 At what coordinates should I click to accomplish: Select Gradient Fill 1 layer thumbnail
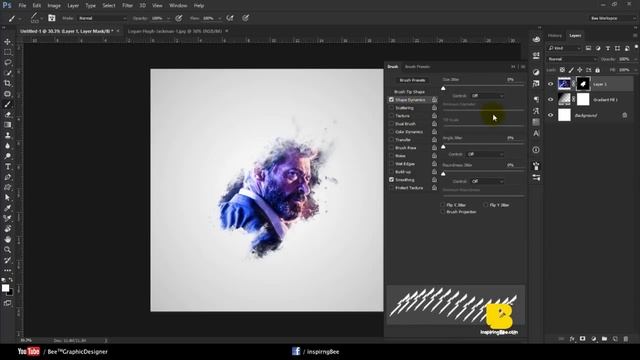564,99
